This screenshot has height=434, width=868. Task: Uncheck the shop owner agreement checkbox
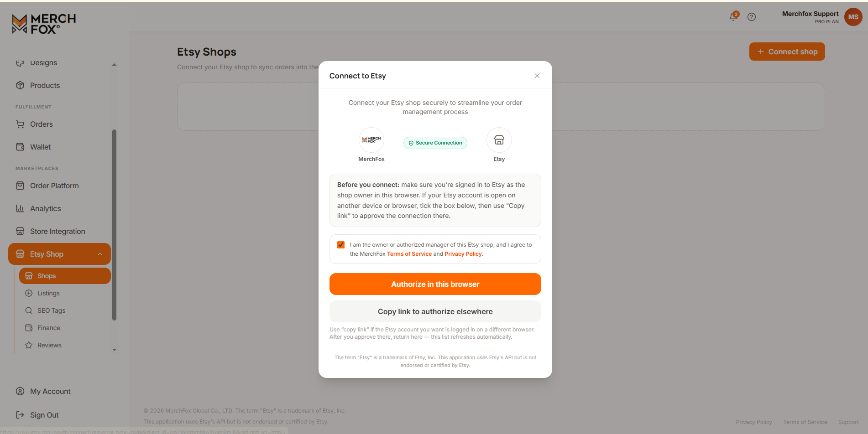tap(341, 245)
